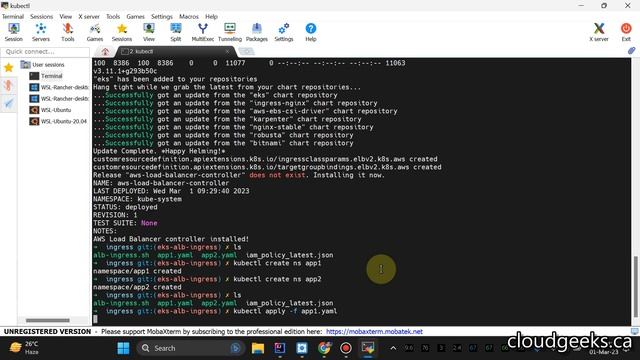Open the Tools menu in menu bar
Screen dimensions: 640x360
113,16
